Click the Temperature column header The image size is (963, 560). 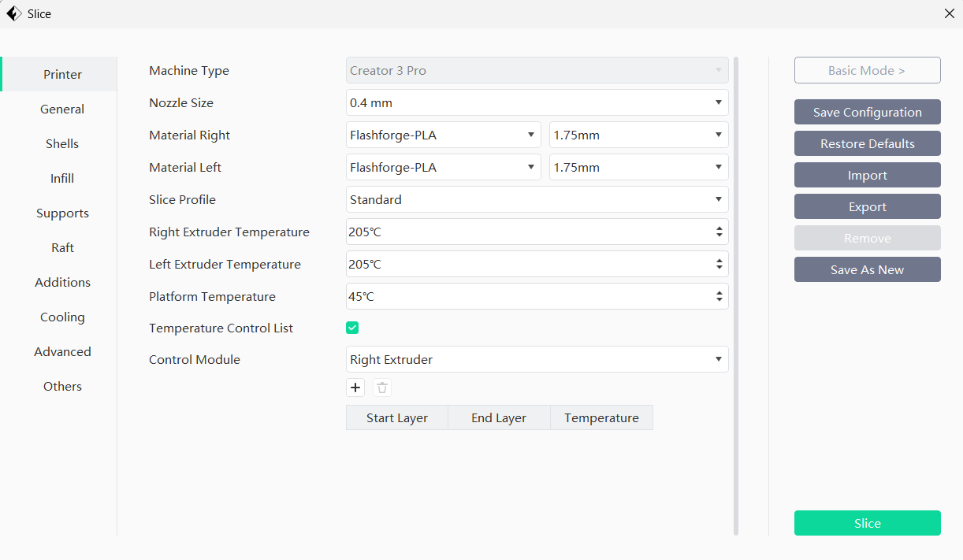tap(601, 417)
